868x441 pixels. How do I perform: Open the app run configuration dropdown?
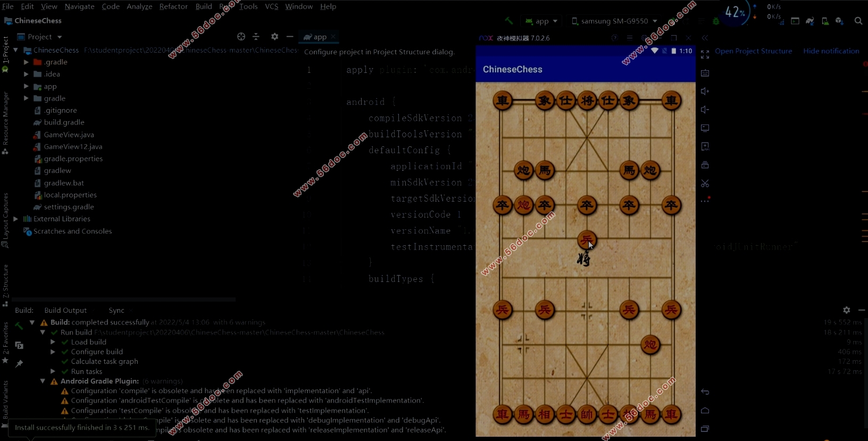pos(541,21)
